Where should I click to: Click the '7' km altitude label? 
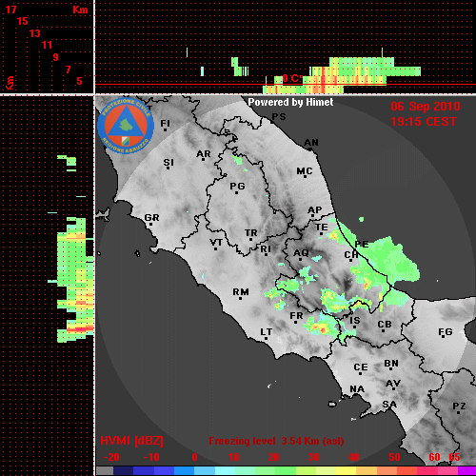(68, 69)
